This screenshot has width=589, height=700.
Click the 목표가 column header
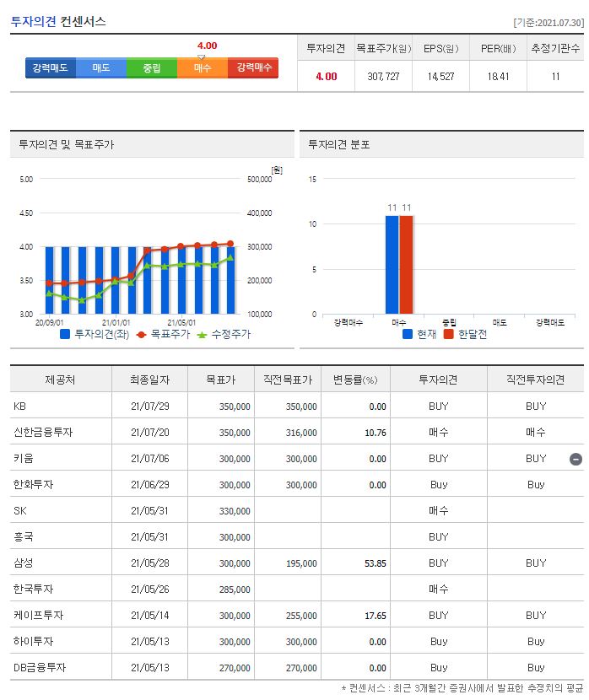221,380
